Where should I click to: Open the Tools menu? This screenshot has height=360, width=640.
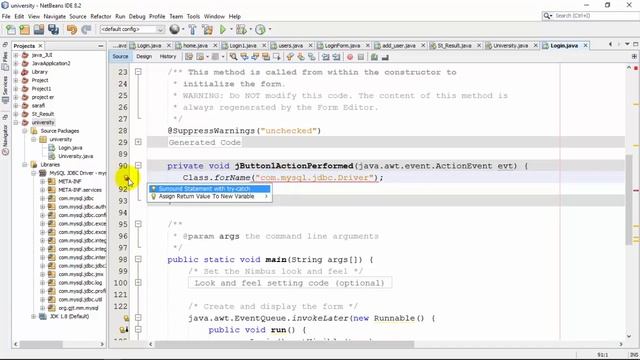(193, 16)
